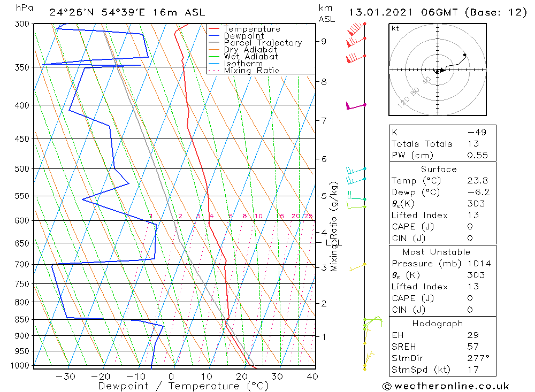Click the 700 pressure level label
This screenshot has height=392, width=535.
coord(22,264)
